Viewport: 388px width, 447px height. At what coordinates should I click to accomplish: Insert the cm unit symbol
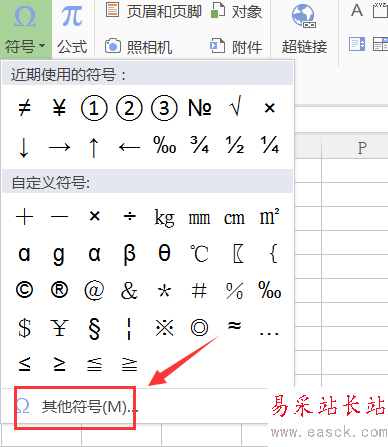coord(234,218)
